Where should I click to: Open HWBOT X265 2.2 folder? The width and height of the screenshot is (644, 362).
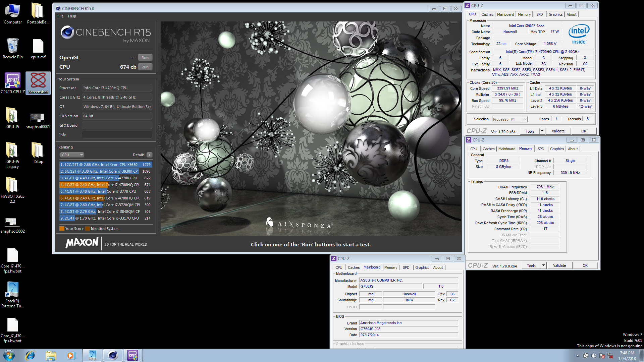pyautogui.click(x=13, y=190)
